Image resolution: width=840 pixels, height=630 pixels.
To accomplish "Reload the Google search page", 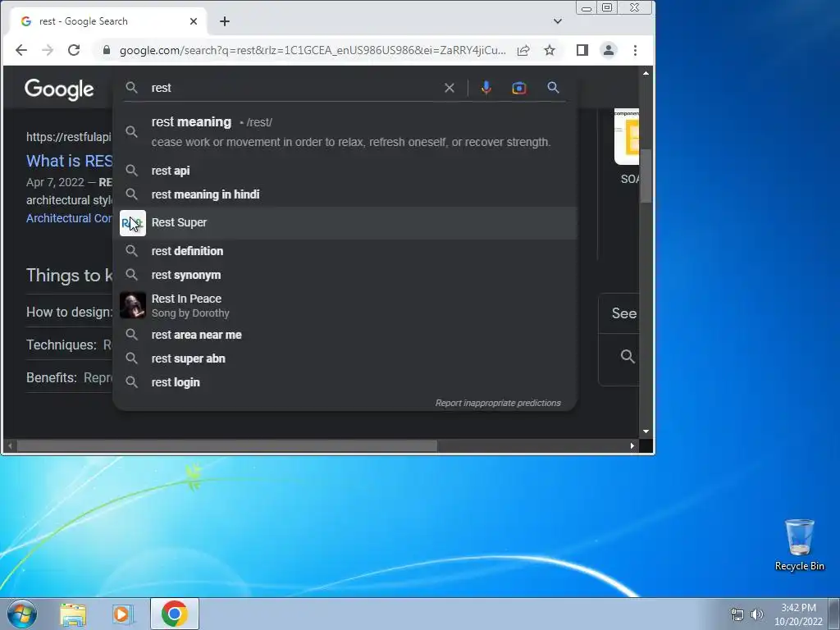I will (x=74, y=50).
